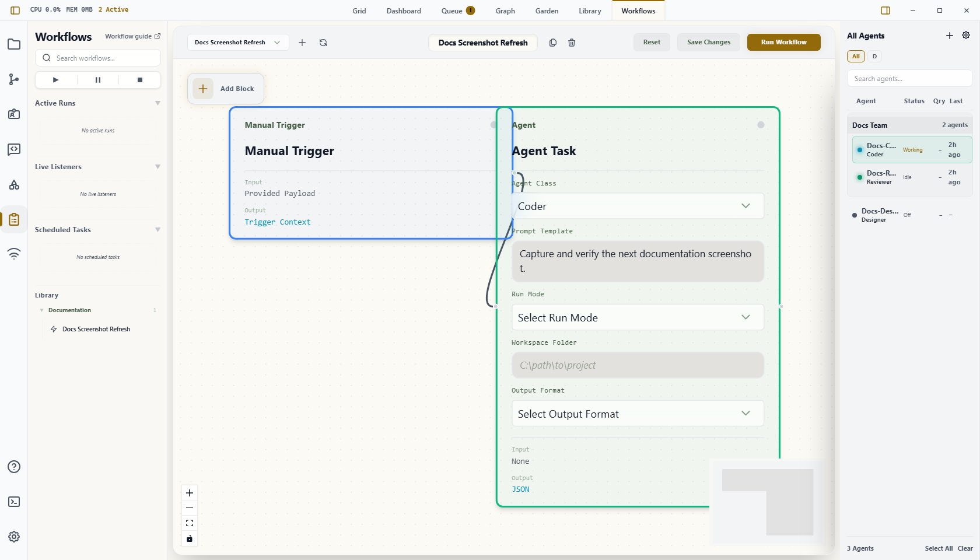This screenshot has height=560, width=980.
Task: Toggle the right panel layout icon
Action: tap(885, 10)
